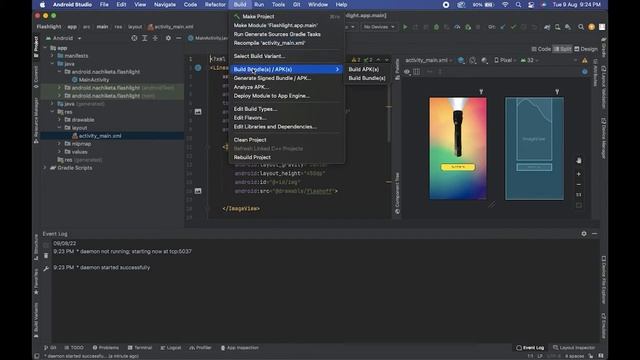Image resolution: width=640 pixels, height=360 pixels.
Task: Click the macOS Control Center icon
Action: [531, 4]
